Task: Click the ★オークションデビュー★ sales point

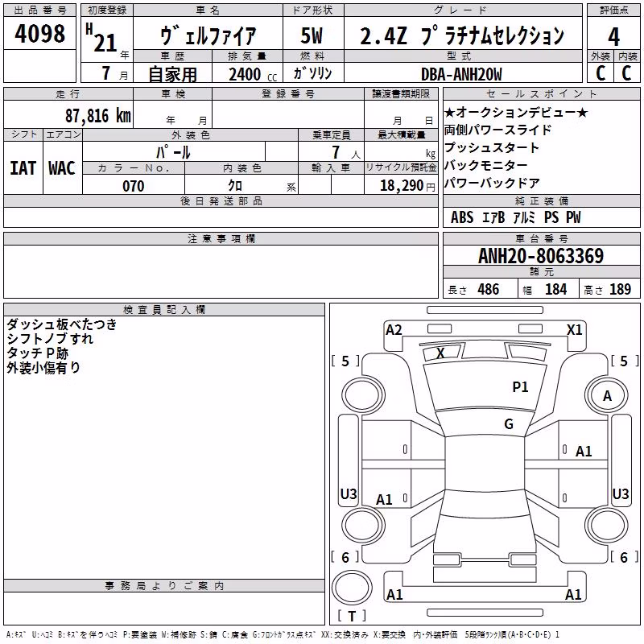Action: [x=516, y=112]
